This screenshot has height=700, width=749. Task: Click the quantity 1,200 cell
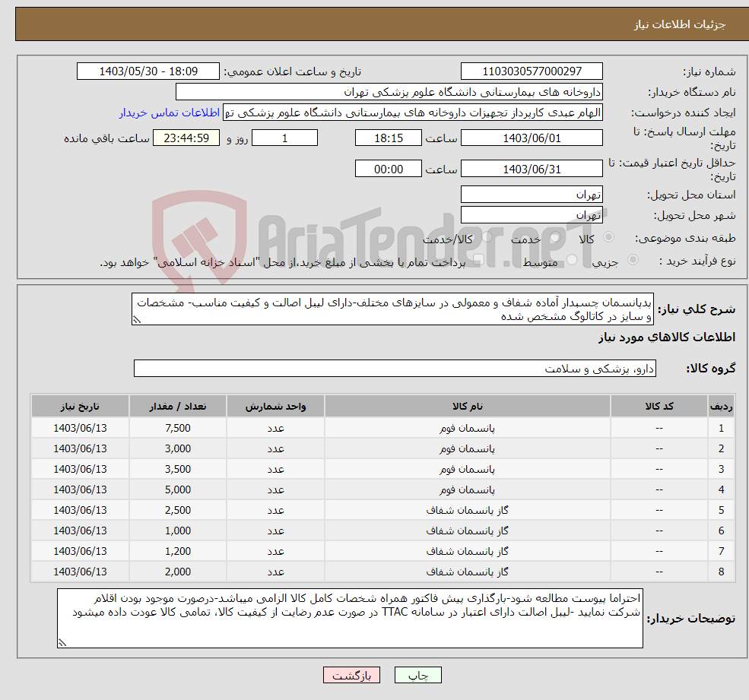click(x=178, y=552)
